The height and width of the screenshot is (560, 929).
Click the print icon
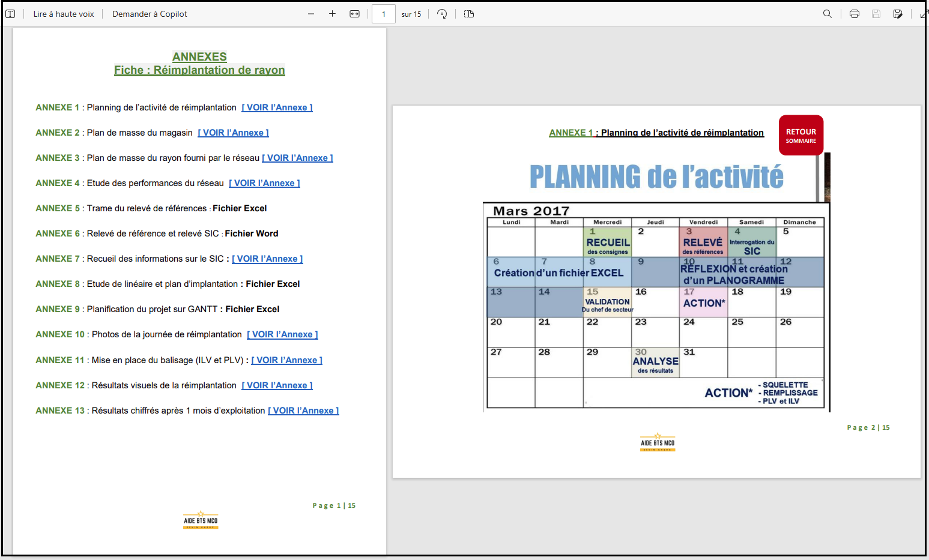855,14
